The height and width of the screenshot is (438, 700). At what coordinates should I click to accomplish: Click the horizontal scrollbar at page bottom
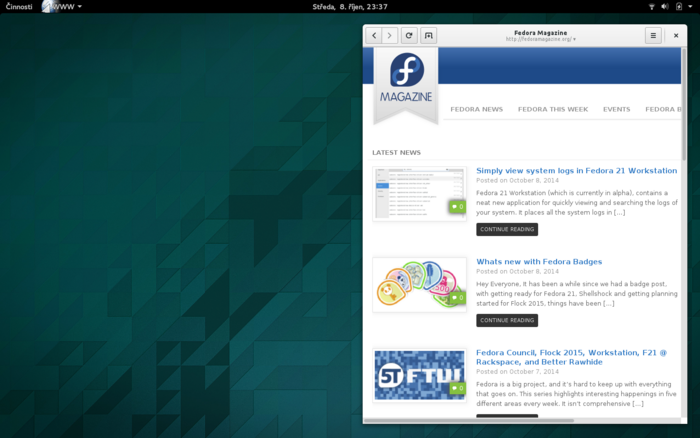click(x=469, y=421)
